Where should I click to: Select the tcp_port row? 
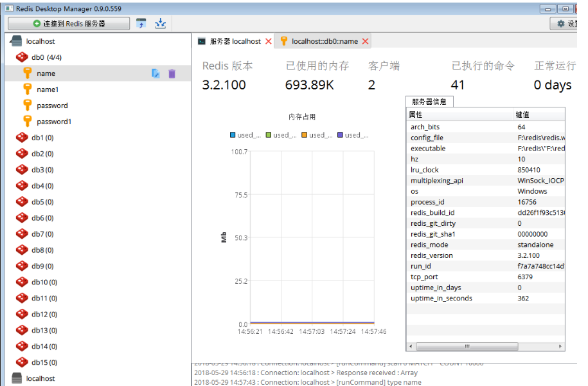pyautogui.click(x=486, y=277)
